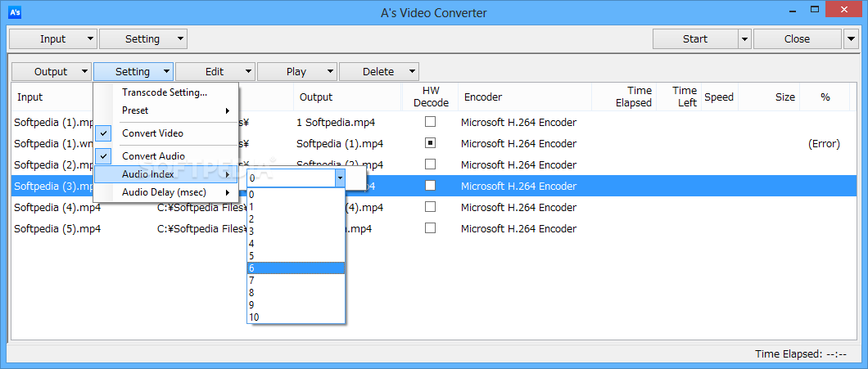This screenshot has width=868, height=369.
Task: Toggle Convert Audio menu option
Action: 165,156
